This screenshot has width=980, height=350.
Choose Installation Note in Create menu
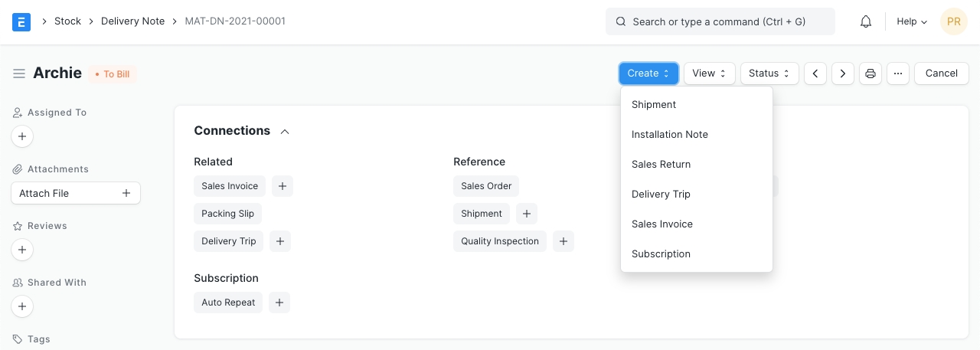(669, 134)
